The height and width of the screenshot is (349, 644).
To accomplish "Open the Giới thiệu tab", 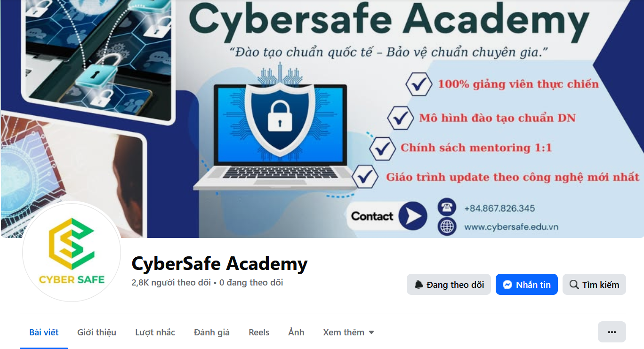I will [97, 332].
